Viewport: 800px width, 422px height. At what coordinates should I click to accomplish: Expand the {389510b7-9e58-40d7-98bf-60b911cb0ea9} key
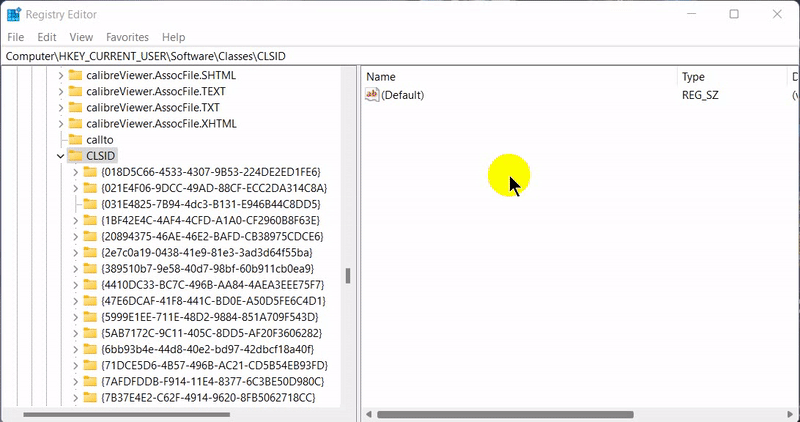(x=76, y=269)
